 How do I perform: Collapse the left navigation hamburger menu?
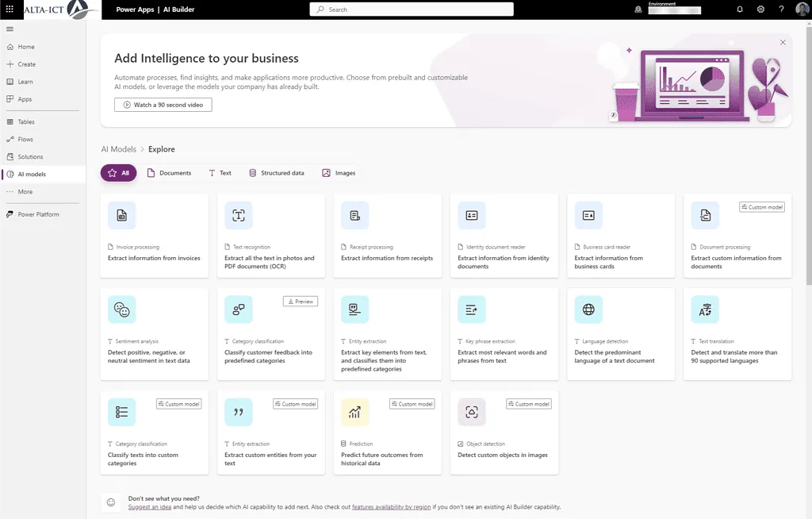10,29
